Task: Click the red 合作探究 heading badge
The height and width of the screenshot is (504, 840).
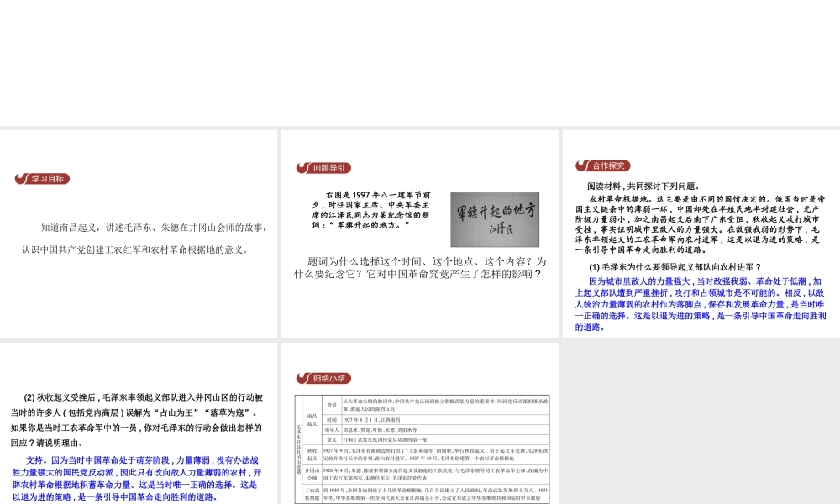Action: click(603, 165)
